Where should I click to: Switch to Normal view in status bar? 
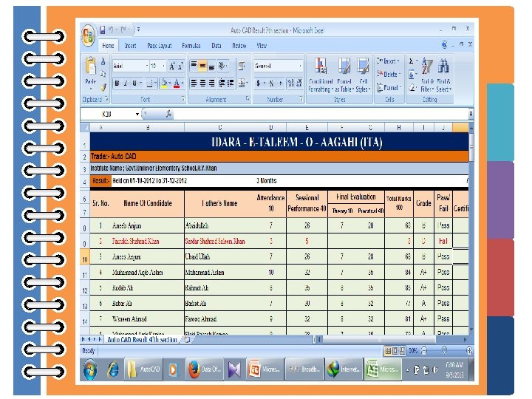click(x=388, y=351)
